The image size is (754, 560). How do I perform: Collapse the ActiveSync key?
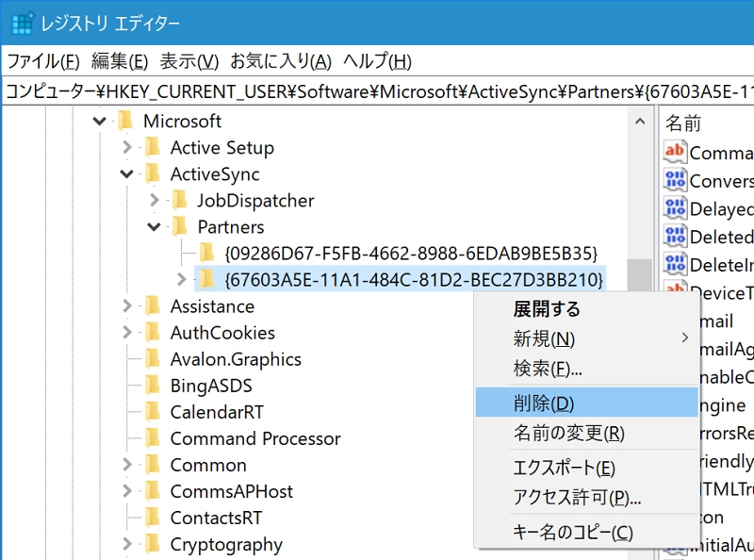127,173
